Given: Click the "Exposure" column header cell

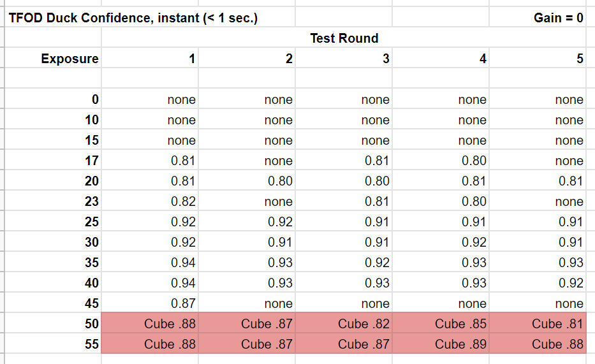Looking at the screenshot, I should [70, 59].
